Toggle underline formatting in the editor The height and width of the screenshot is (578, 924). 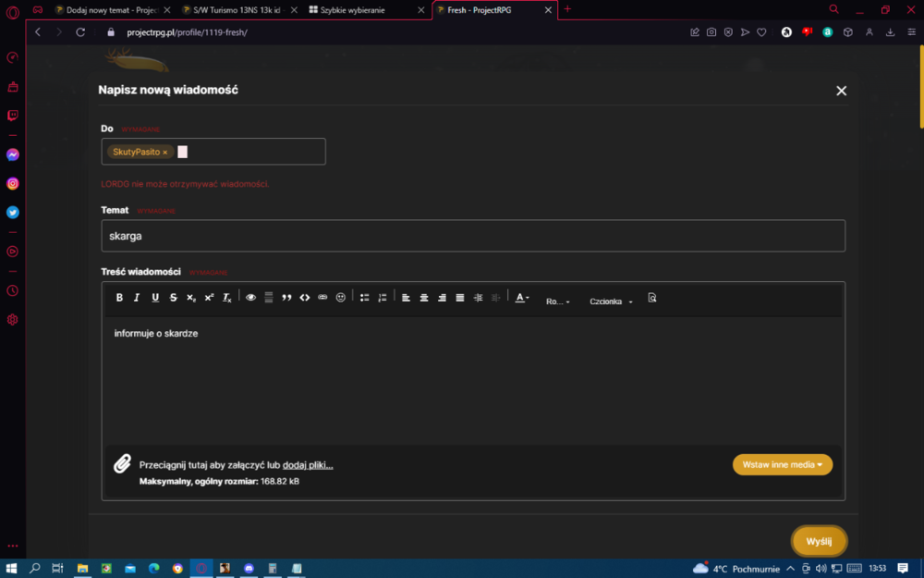(x=155, y=298)
